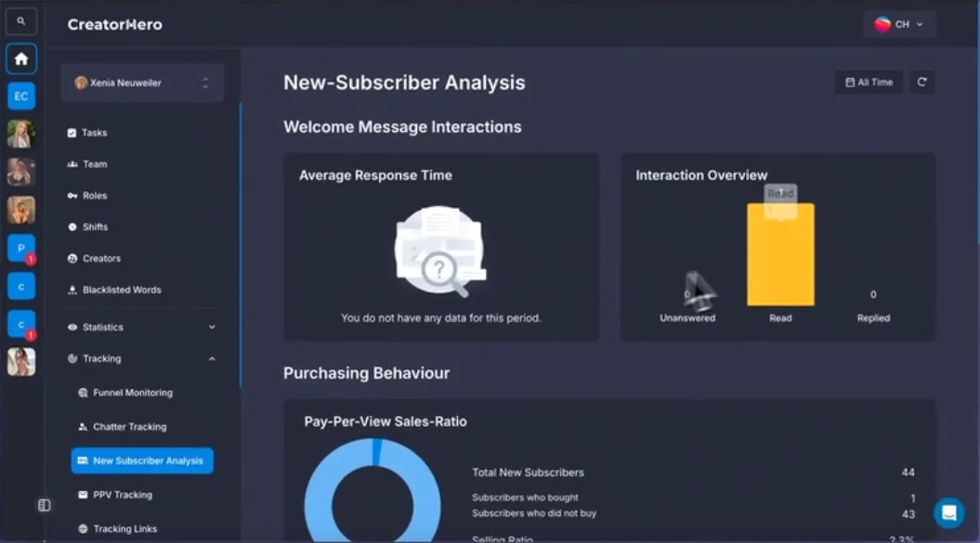Select first creator avatar thumbnail
The image size is (980, 543).
21,135
